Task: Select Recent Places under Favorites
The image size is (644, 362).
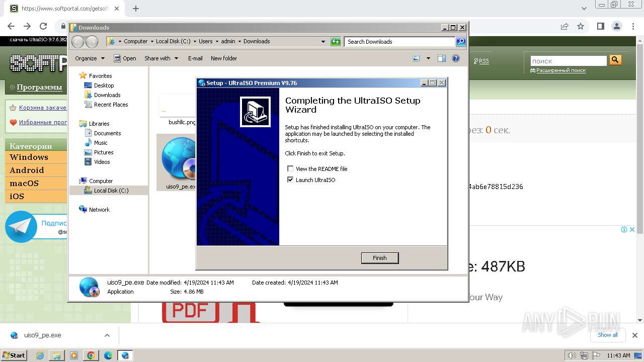Action: (111, 105)
